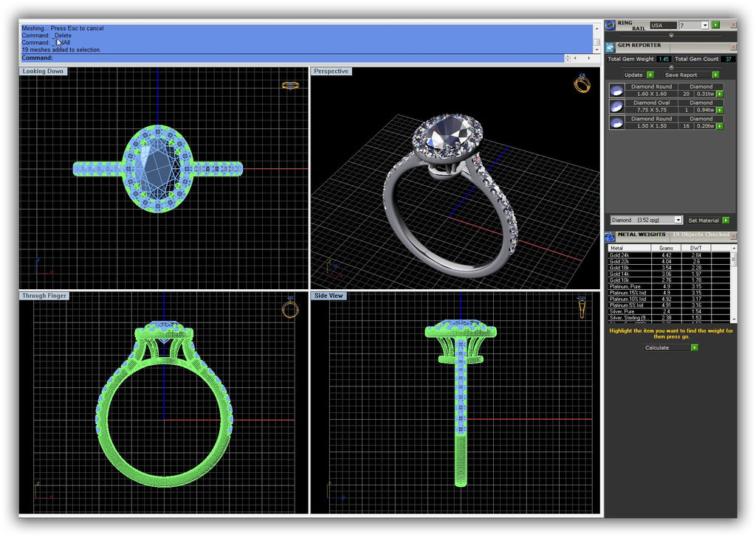Click the Ring Rail tool icon

tap(610, 24)
